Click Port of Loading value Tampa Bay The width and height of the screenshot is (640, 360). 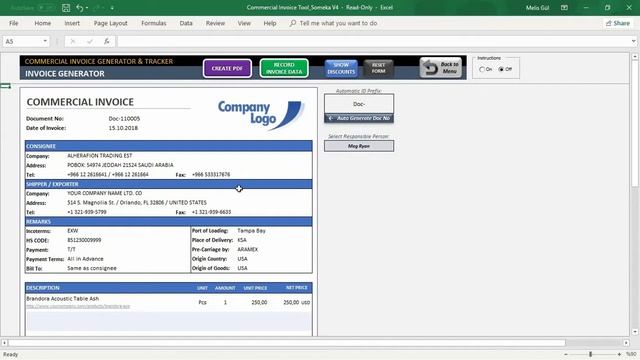251,231
